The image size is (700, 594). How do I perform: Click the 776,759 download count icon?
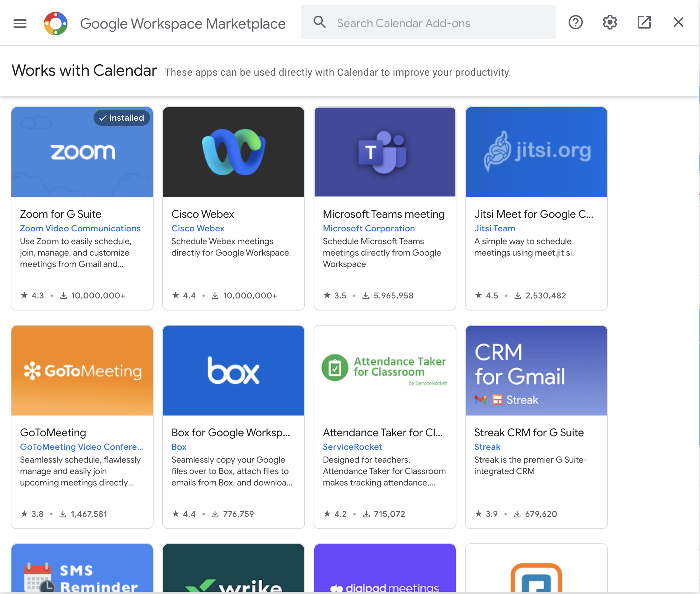coord(215,514)
